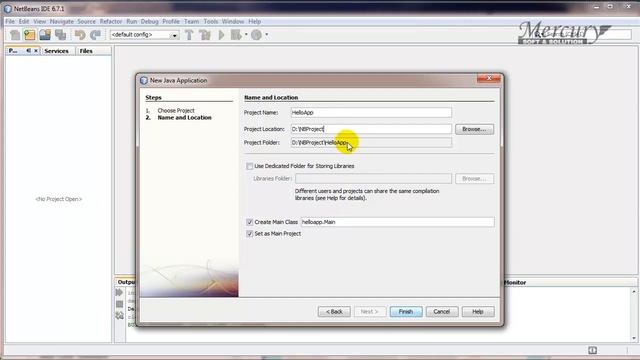Expand the Debug Main Project dropdown arrow
This screenshot has width=640, height=360.
click(246, 35)
